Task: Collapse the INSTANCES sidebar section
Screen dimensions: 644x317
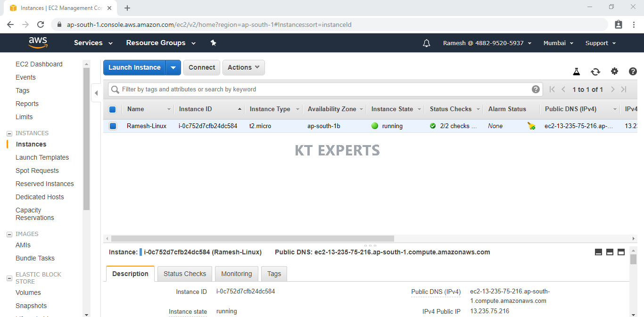Action: [9, 133]
